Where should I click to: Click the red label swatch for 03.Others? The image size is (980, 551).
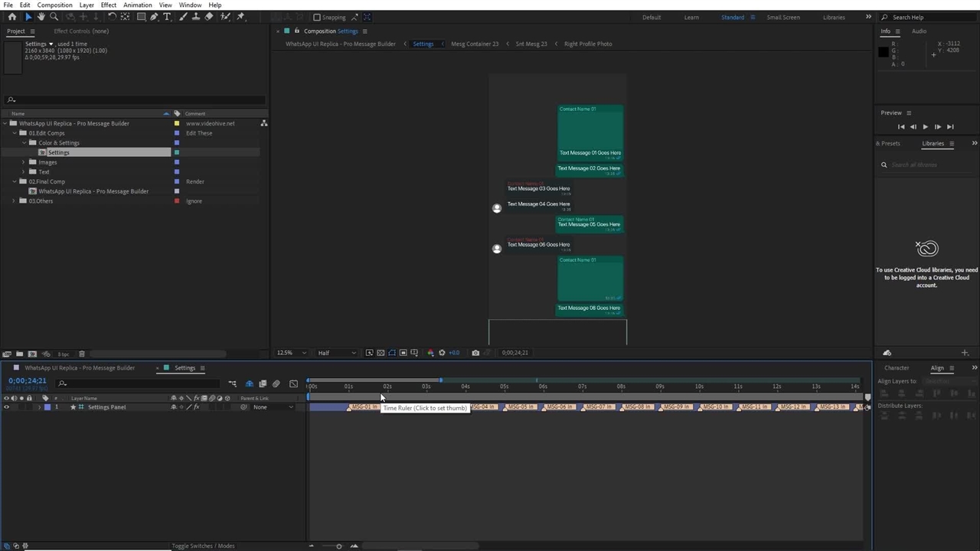point(177,201)
